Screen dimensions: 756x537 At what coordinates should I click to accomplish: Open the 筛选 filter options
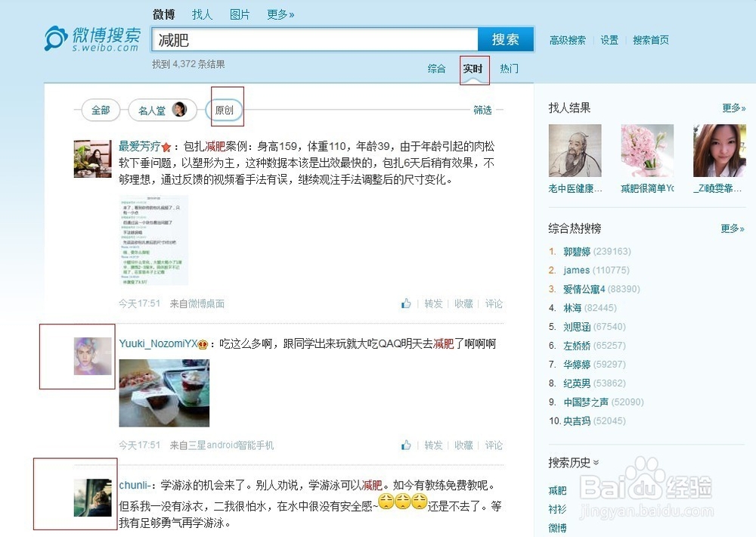(482, 110)
